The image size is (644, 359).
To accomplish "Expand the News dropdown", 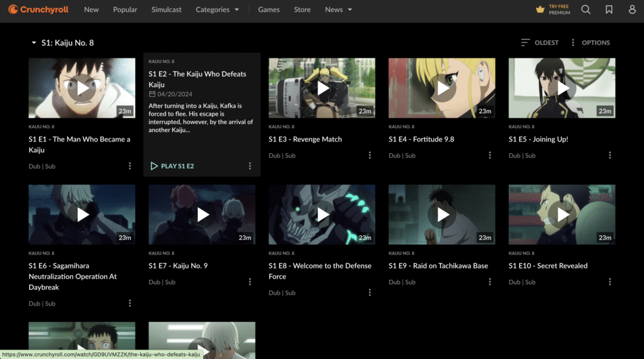I will [338, 9].
